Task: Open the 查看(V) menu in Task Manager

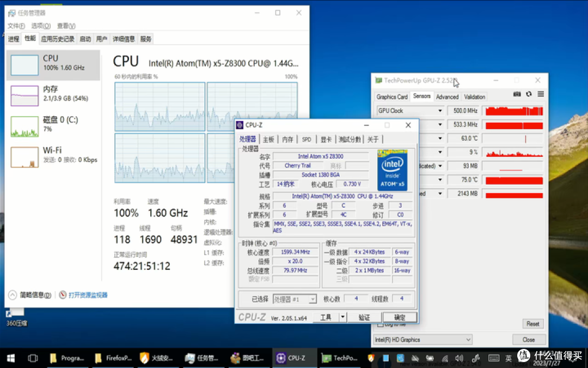Action: point(66,26)
